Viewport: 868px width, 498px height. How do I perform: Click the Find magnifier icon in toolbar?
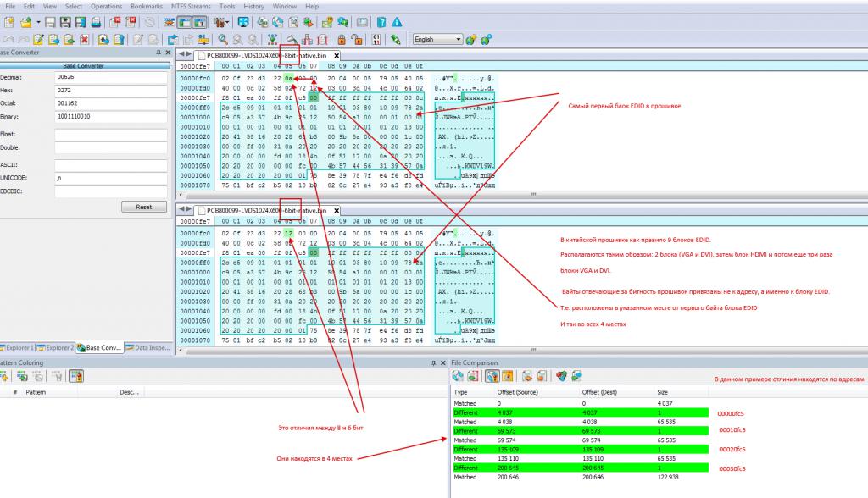[223, 39]
